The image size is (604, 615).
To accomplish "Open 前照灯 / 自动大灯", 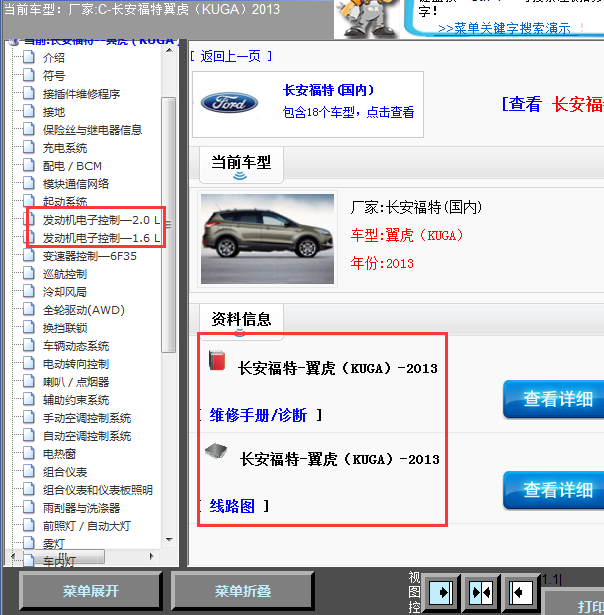I will click(x=87, y=527).
